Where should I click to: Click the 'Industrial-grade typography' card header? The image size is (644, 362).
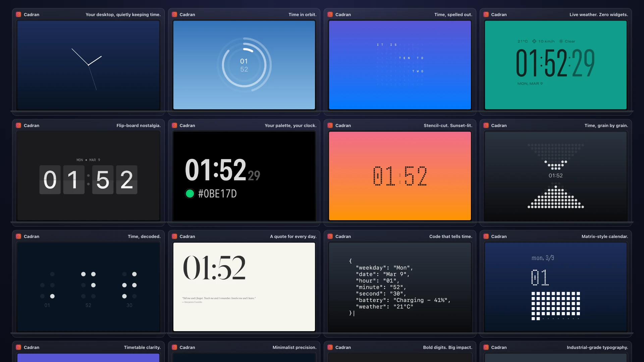point(597,347)
